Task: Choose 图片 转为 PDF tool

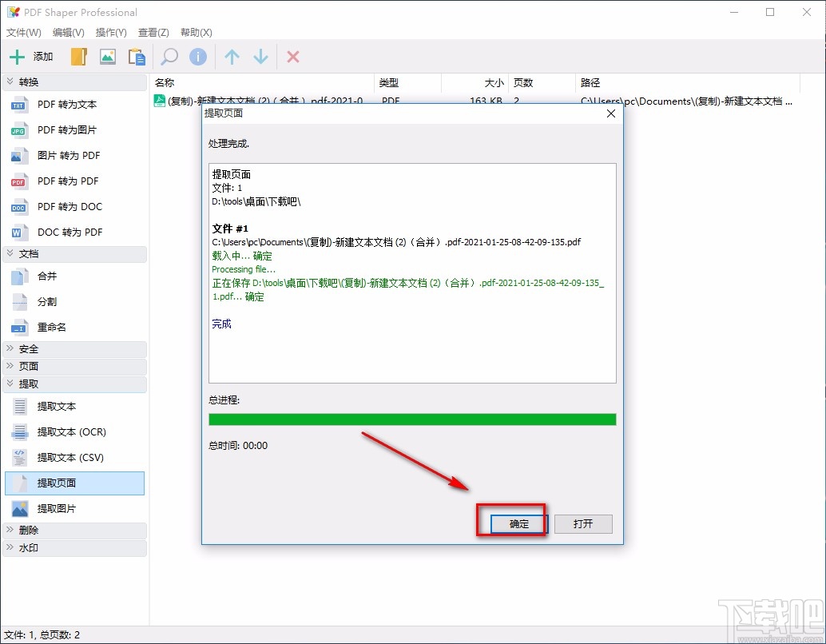Action: point(74,156)
